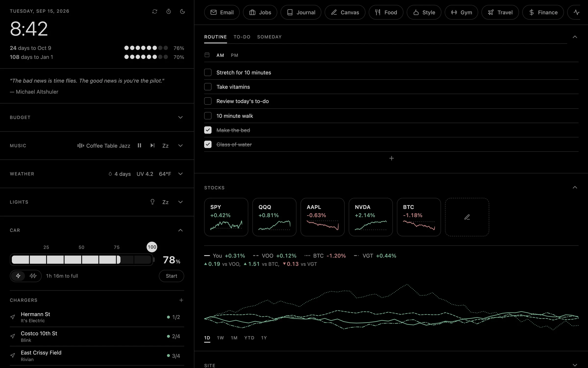Click the Lights sleep Zz icon
Screen dimensions: 588x368
165,202
